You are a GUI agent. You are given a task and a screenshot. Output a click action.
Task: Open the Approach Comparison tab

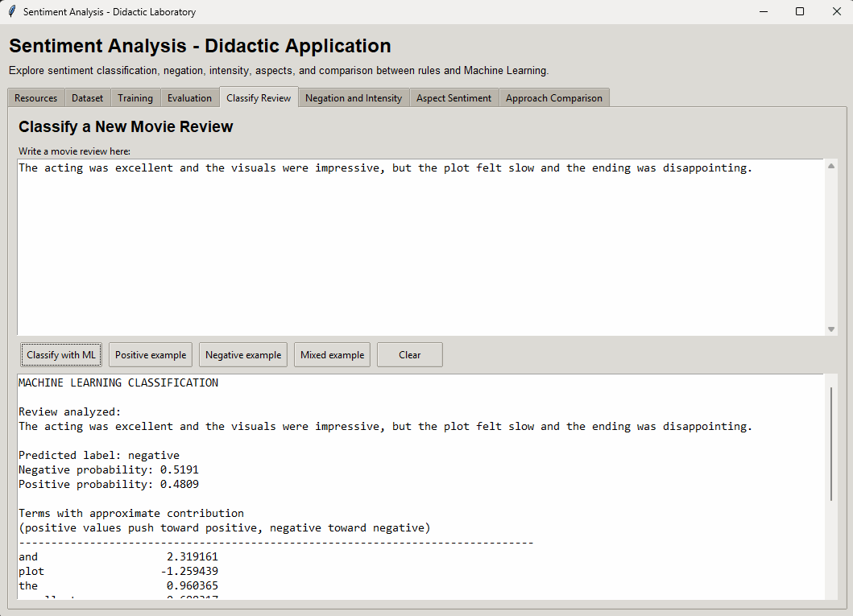coord(554,98)
